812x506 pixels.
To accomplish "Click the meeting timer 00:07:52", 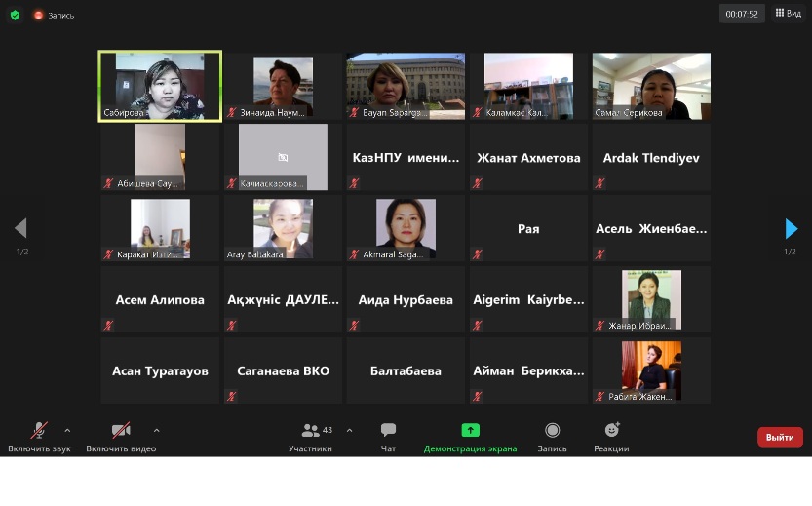I will click(741, 14).
